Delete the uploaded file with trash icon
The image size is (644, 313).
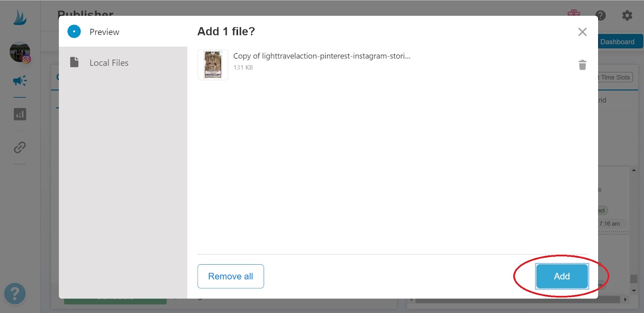click(x=582, y=65)
